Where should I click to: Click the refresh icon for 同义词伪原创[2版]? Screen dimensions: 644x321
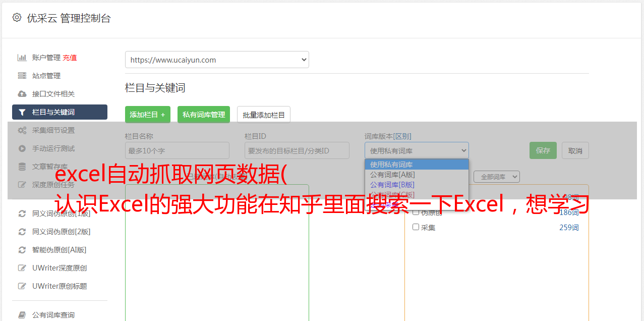[x=22, y=232]
